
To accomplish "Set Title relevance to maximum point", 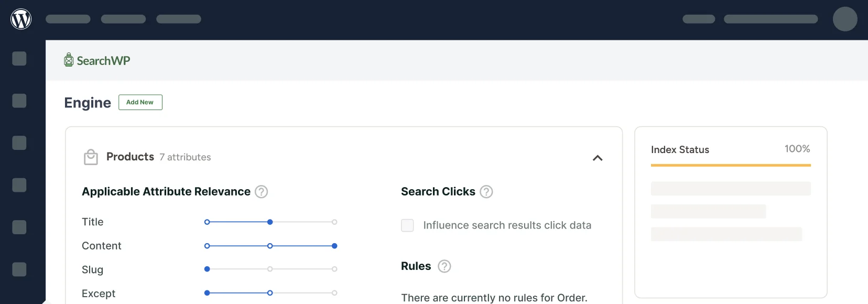I will coord(334,222).
